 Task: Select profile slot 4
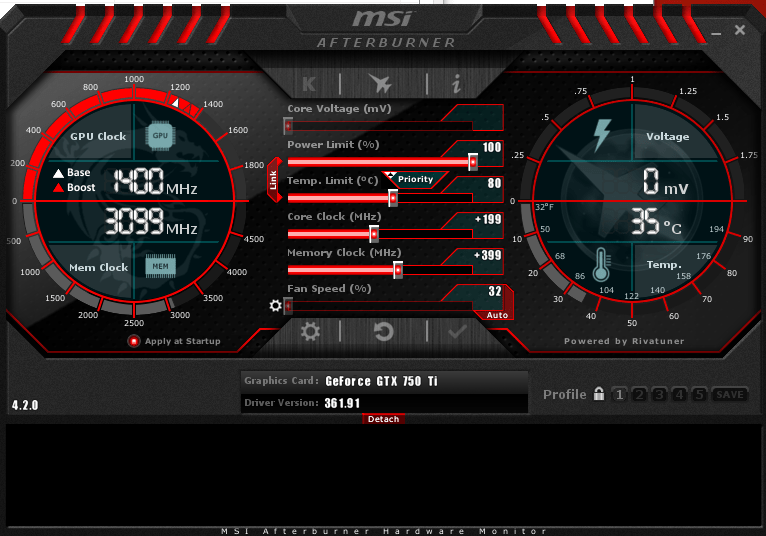680,394
